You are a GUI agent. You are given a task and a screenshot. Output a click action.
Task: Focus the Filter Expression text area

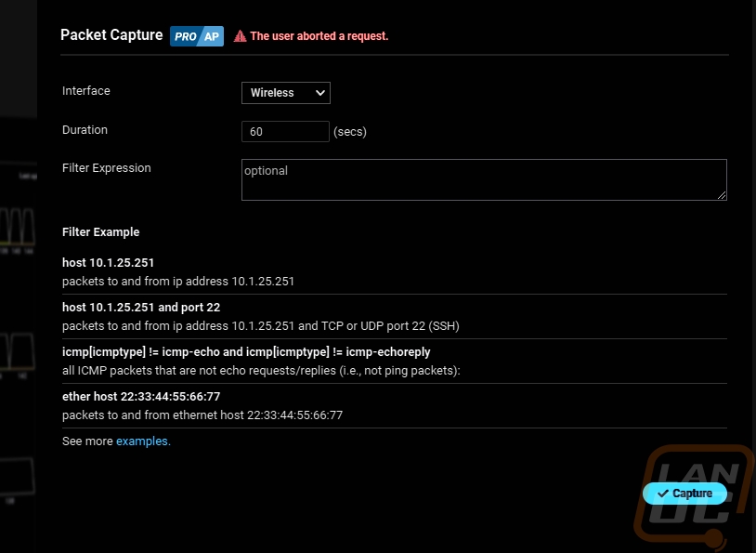tap(483, 178)
